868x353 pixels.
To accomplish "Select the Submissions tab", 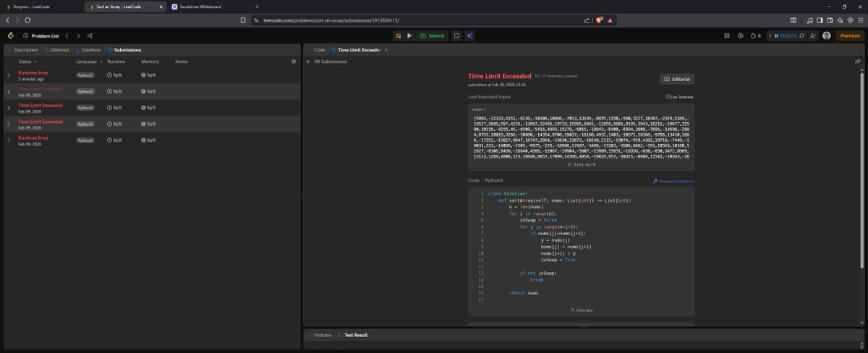I will point(124,50).
